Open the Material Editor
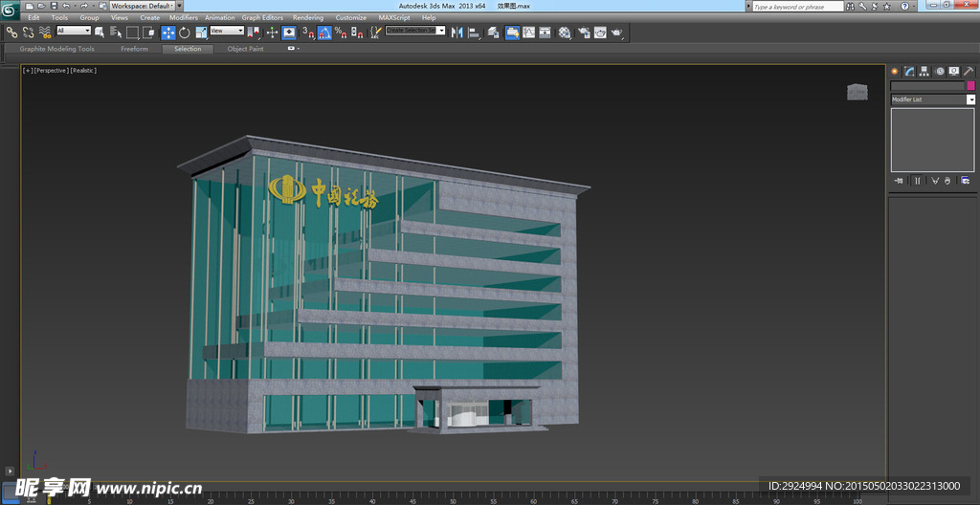This screenshot has height=505, width=980. (x=565, y=33)
